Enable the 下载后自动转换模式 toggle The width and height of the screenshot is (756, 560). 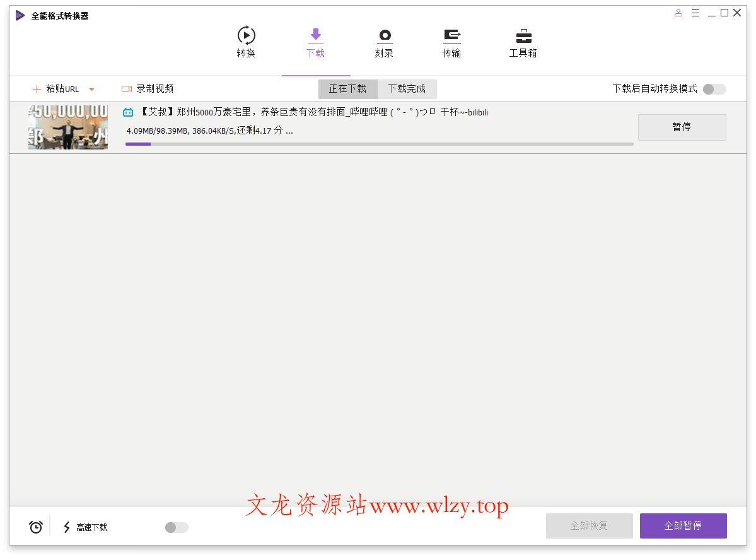pyautogui.click(x=713, y=89)
